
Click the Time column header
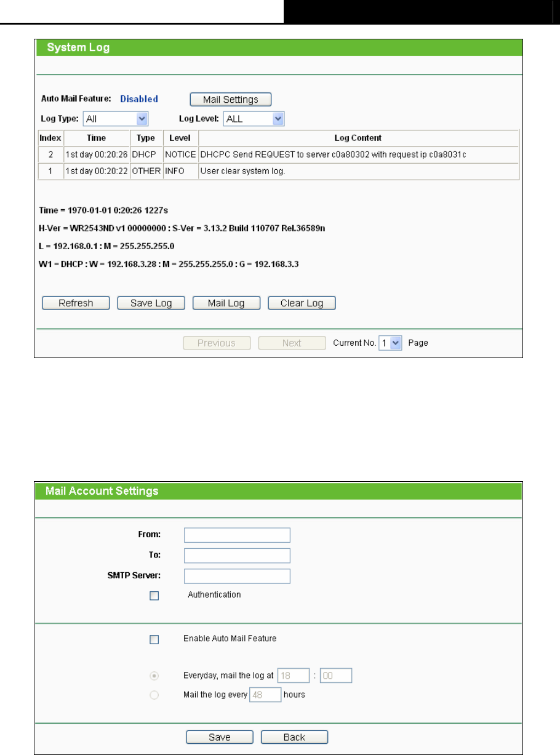click(x=97, y=138)
